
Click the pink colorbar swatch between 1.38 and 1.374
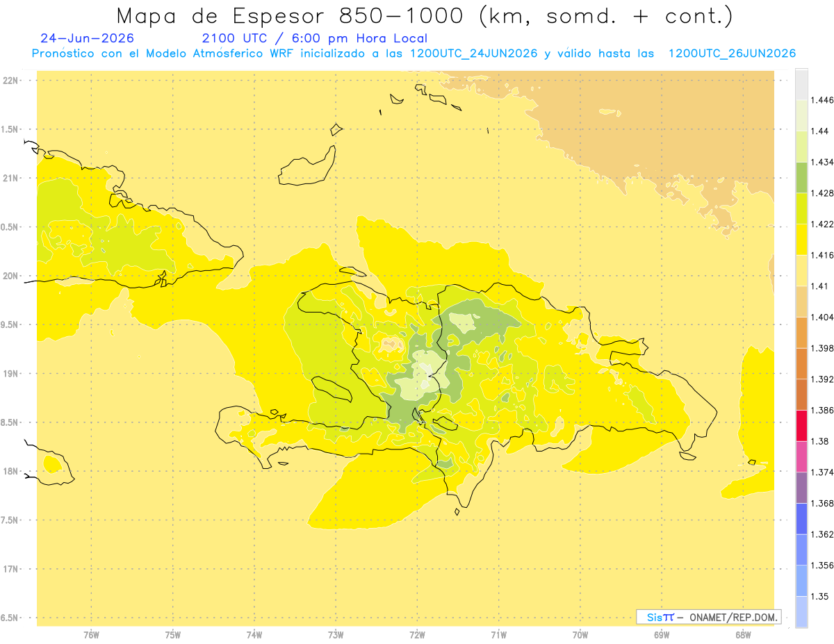coord(801,456)
